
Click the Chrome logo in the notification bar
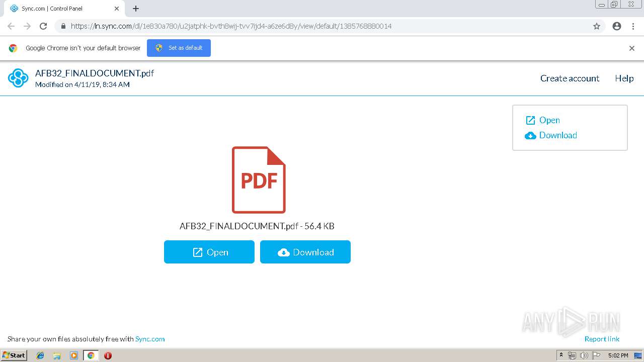(13, 48)
